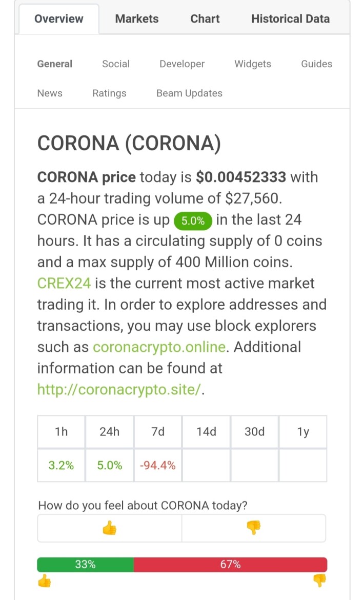
Task: Go to the Widgets section
Action: click(x=253, y=64)
